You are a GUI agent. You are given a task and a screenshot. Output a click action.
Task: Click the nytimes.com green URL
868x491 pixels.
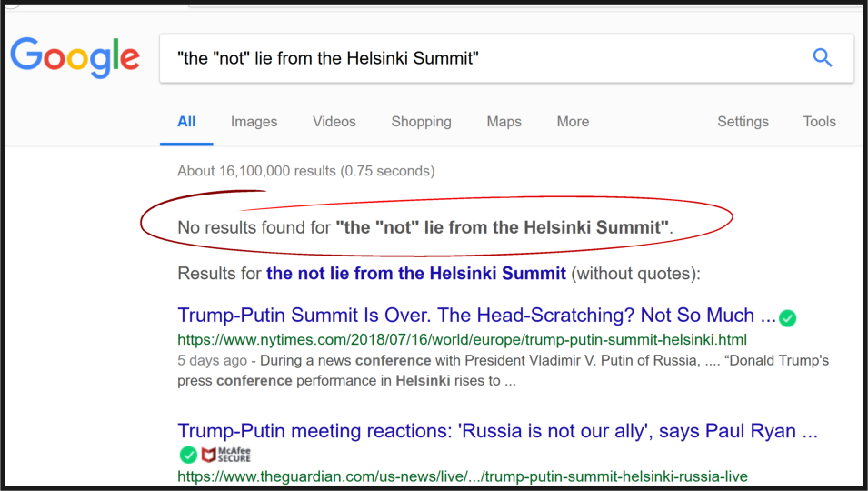tap(463, 339)
